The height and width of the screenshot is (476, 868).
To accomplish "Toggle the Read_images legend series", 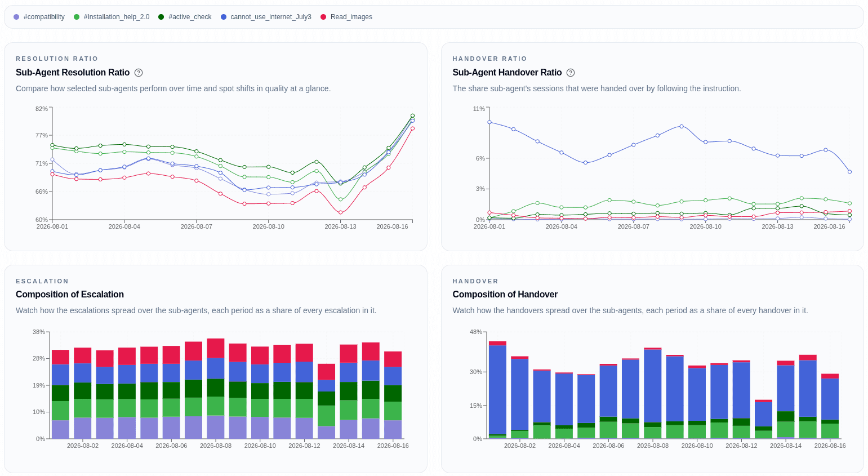I will point(346,17).
